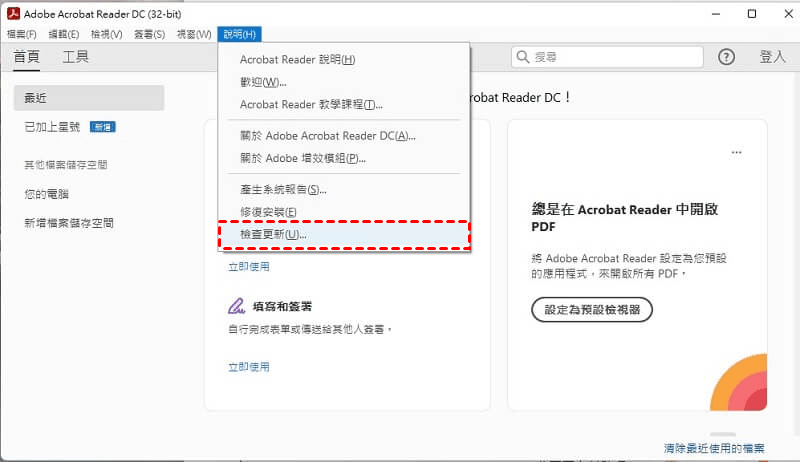
Task: Select 修復安裝(E) menu item
Action: 344,212
